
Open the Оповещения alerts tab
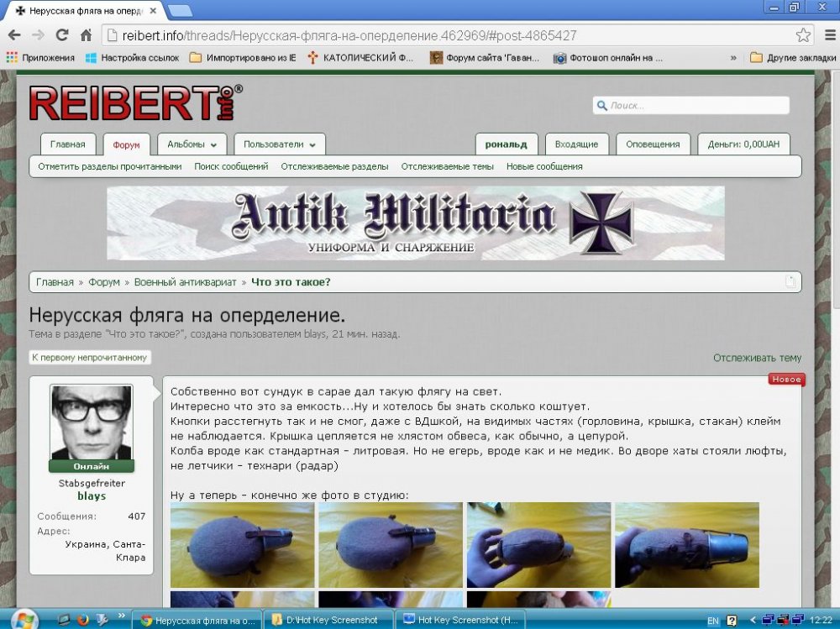pyautogui.click(x=653, y=144)
